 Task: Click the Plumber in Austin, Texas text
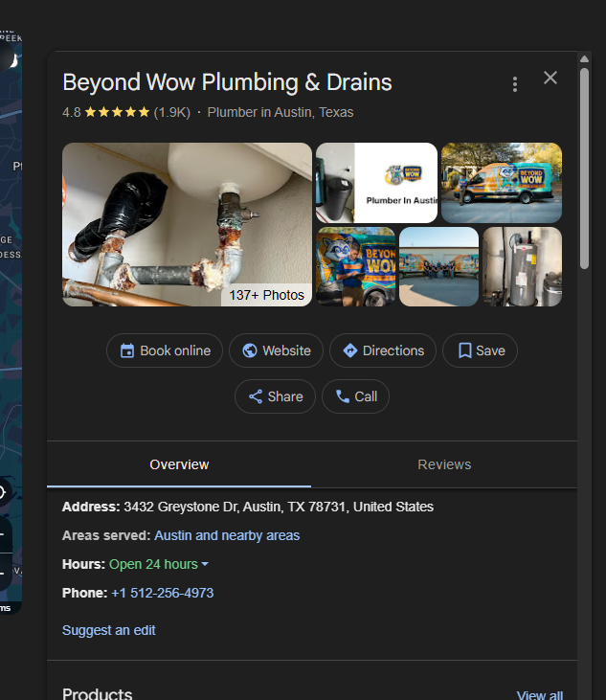pyautogui.click(x=281, y=112)
